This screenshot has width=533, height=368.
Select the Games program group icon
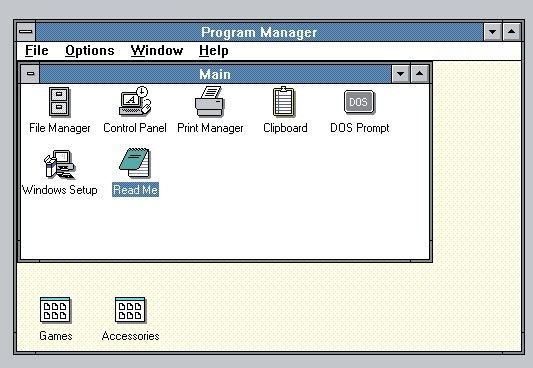tap(55, 310)
